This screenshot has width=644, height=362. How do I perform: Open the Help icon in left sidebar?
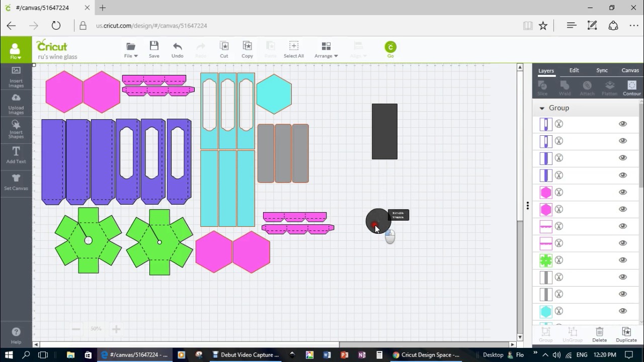point(16,336)
